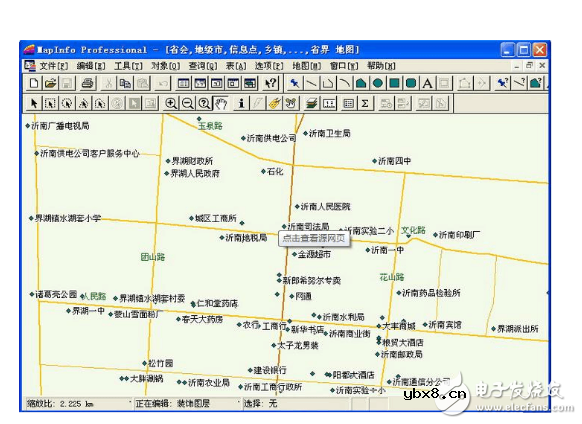The height and width of the screenshot is (424, 582).
Task: Select the Text tool (letter A)
Action: click(428, 83)
